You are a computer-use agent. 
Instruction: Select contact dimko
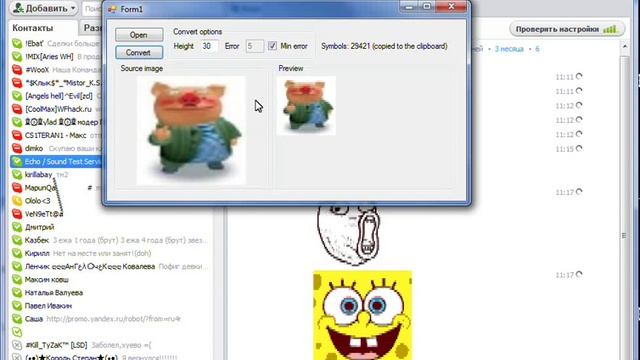coord(34,149)
